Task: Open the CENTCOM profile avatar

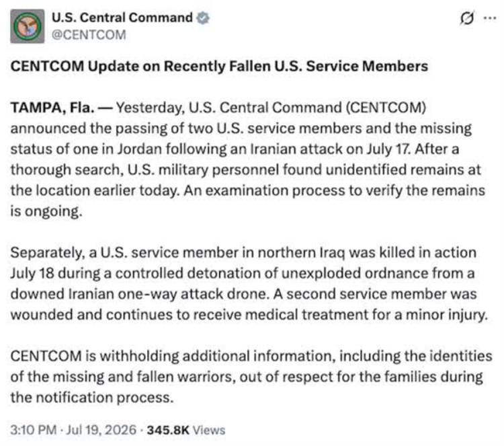Action: pyautogui.click(x=28, y=26)
